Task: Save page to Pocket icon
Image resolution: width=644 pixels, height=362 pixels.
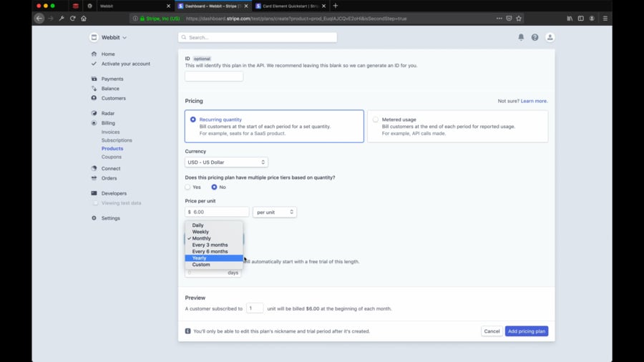Action: [509, 19]
